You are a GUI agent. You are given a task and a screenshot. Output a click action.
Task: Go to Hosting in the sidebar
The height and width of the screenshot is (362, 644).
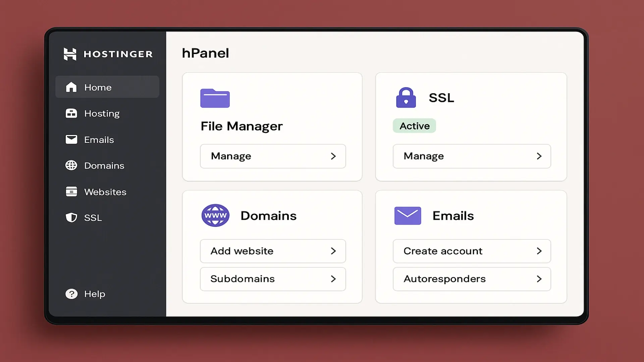(x=102, y=114)
